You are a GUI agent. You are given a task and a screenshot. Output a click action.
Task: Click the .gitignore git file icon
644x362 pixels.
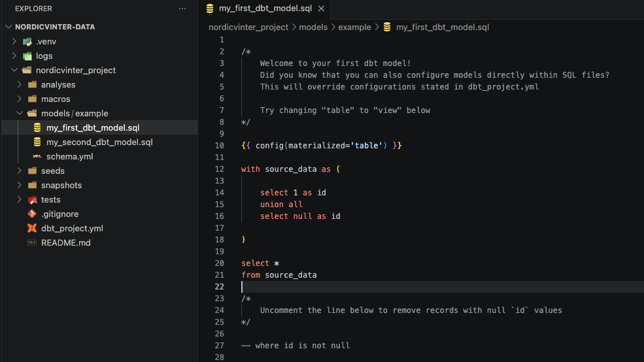(32, 214)
